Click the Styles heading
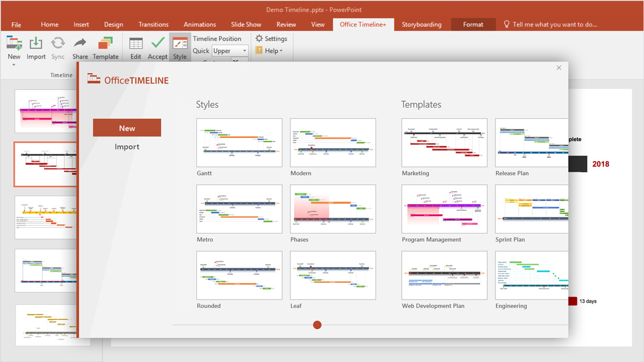This screenshot has width=644, height=362. tap(207, 104)
